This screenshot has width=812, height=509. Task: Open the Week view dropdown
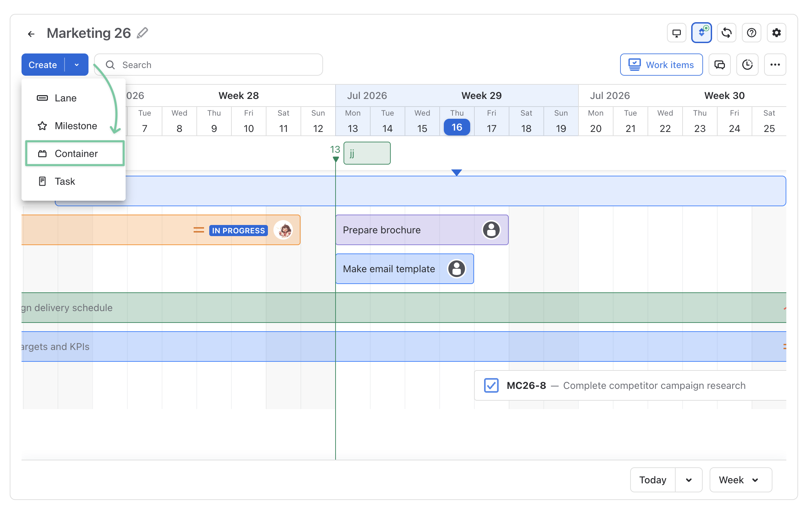pyautogui.click(x=741, y=480)
